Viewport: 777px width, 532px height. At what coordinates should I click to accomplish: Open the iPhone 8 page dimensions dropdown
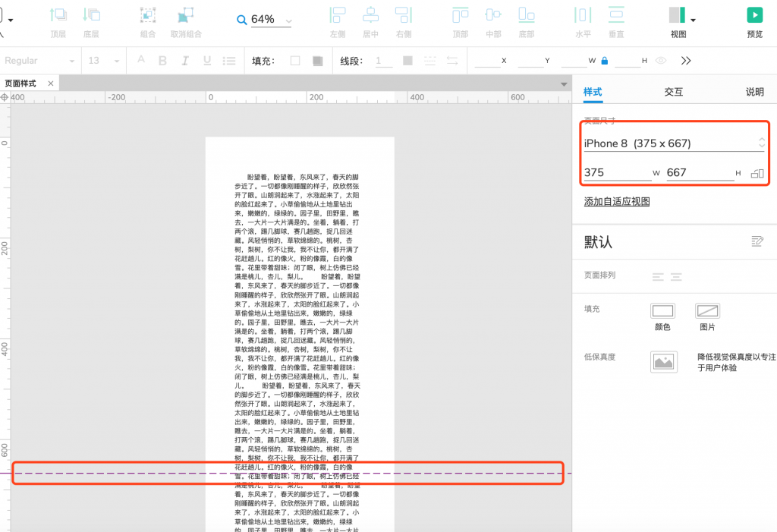[x=673, y=143]
